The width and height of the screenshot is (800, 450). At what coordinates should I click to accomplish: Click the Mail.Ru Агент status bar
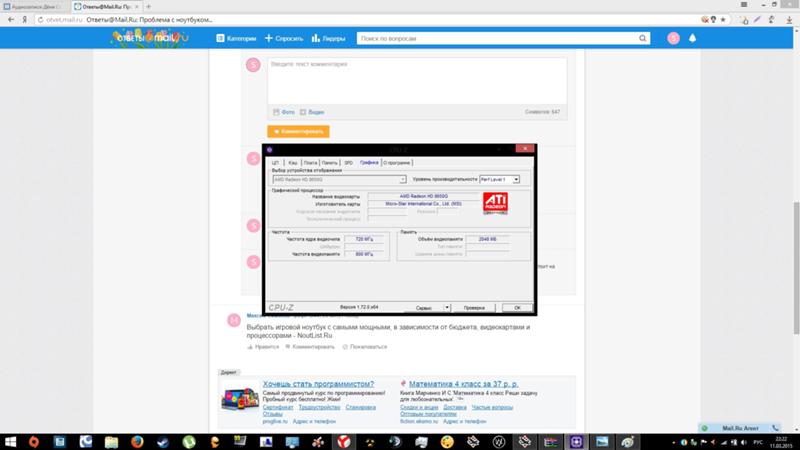(740, 428)
